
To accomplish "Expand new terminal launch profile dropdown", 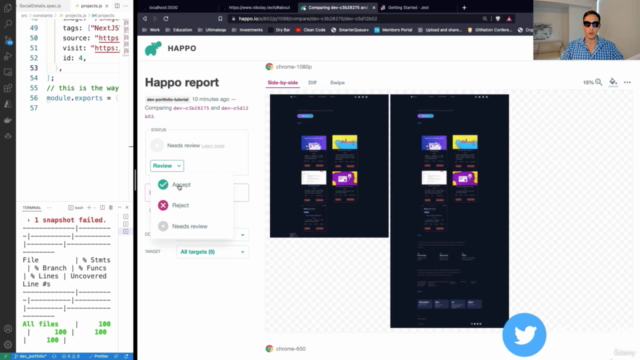I will [x=94, y=208].
